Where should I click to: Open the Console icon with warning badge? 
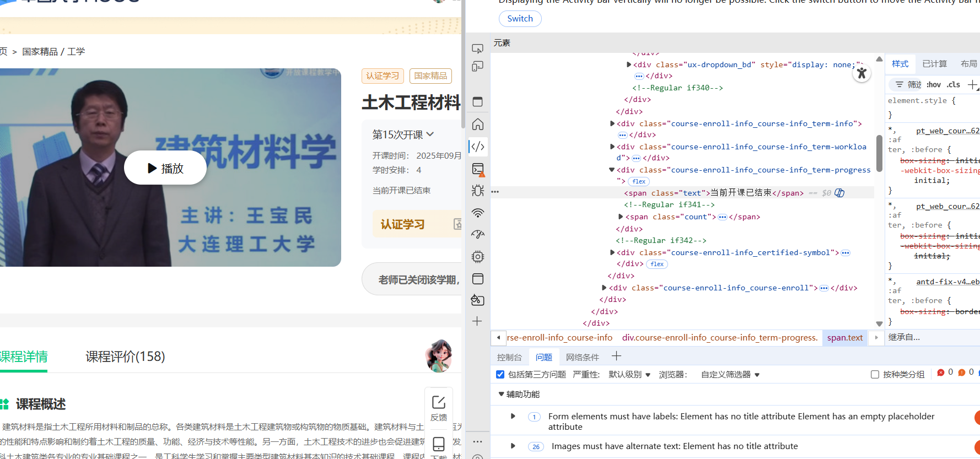(x=478, y=169)
